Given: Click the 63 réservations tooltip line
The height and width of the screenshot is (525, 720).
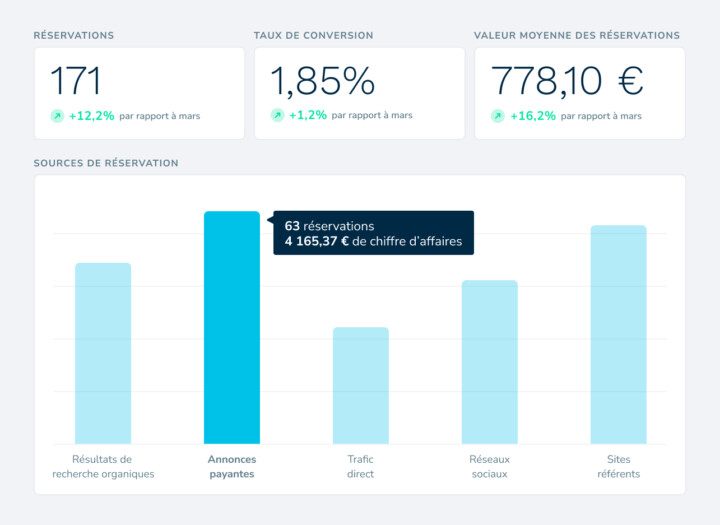Looking at the screenshot, I should 329,226.
